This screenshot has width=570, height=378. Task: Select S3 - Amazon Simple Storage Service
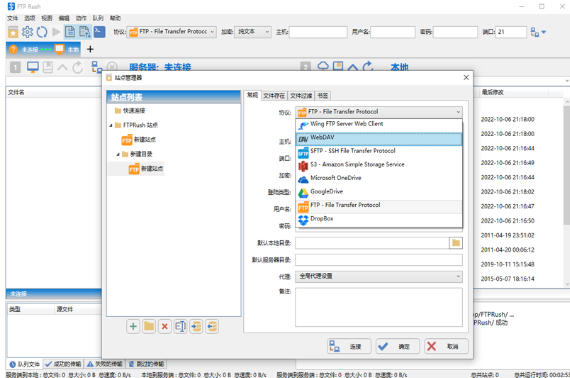point(379,165)
